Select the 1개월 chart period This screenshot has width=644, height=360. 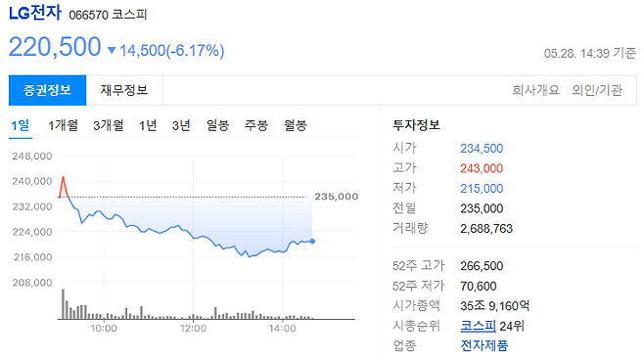[63, 125]
